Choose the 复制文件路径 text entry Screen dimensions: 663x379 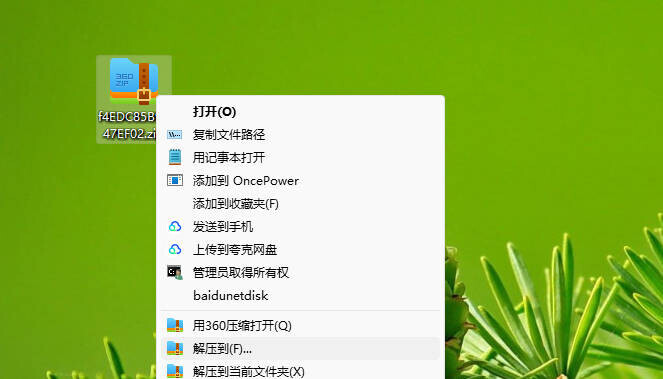pos(229,135)
